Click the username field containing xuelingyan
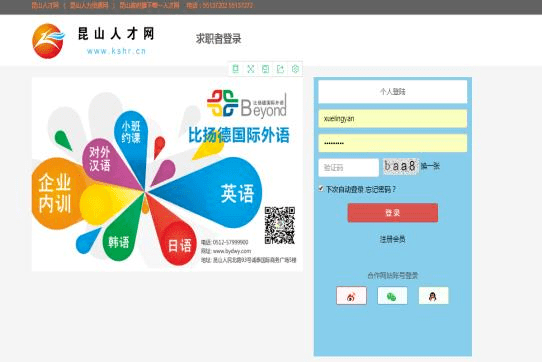Screen dimensions: 542x362 [x=393, y=119]
